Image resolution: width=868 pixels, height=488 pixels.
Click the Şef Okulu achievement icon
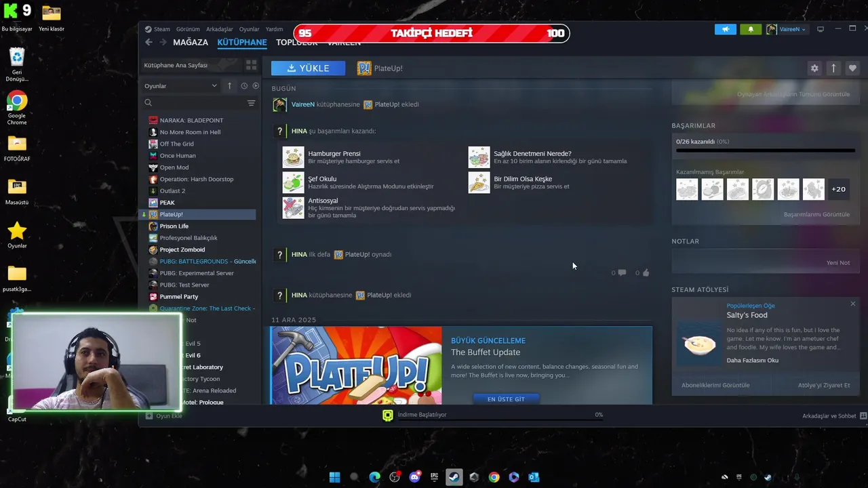pyautogui.click(x=293, y=182)
